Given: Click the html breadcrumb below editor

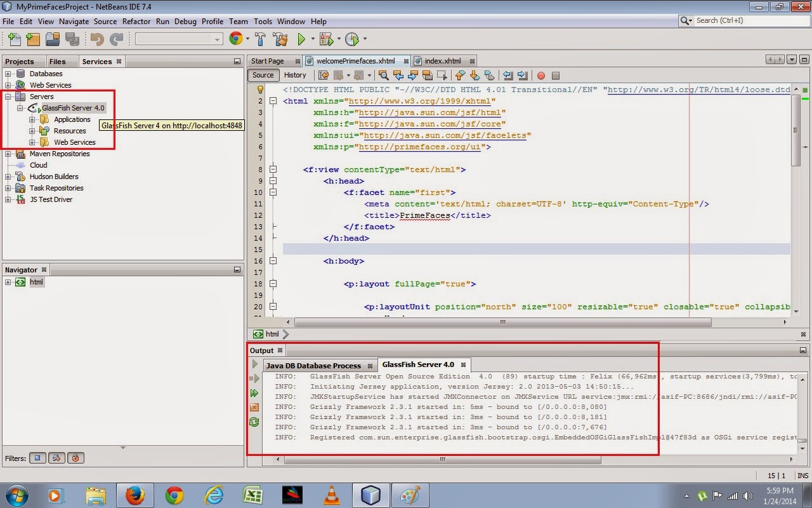Looking at the screenshot, I should [272, 334].
